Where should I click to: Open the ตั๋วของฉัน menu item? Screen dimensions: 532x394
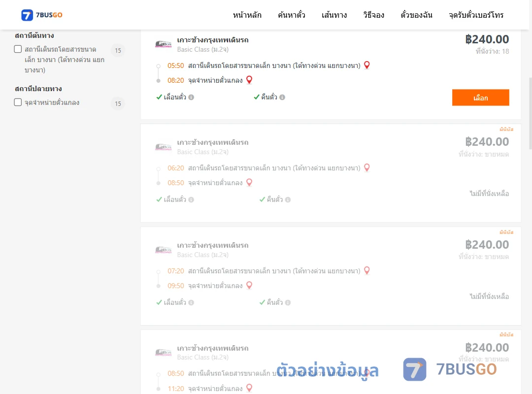pos(416,15)
